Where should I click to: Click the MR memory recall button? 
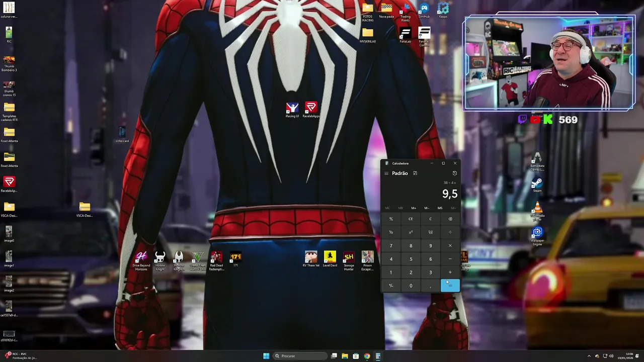tap(400, 208)
